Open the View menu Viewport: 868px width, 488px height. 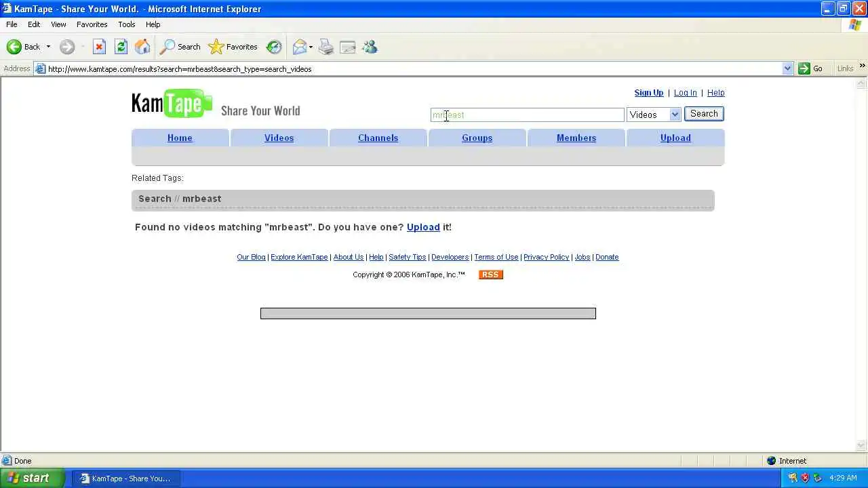58,24
